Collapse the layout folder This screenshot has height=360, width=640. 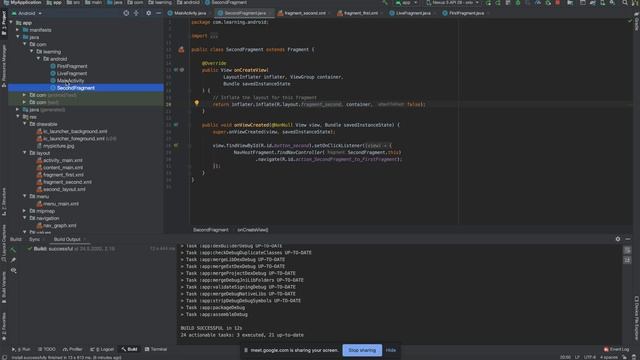coord(25,153)
